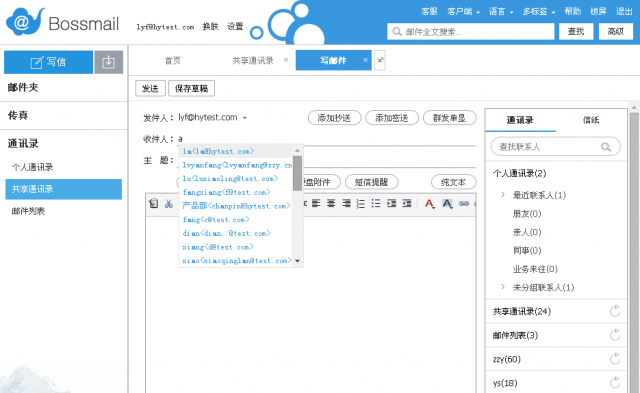Open 个人通讯录 in left sidebar
The height and width of the screenshot is (393, 640).
click(x=33, y=167)
